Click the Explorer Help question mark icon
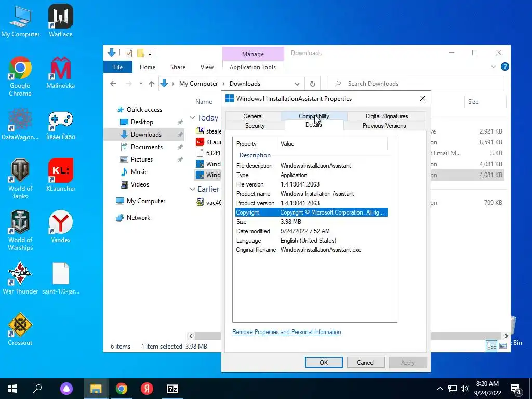Viewport: 532px width, 399px height. [x=504, y=67]
